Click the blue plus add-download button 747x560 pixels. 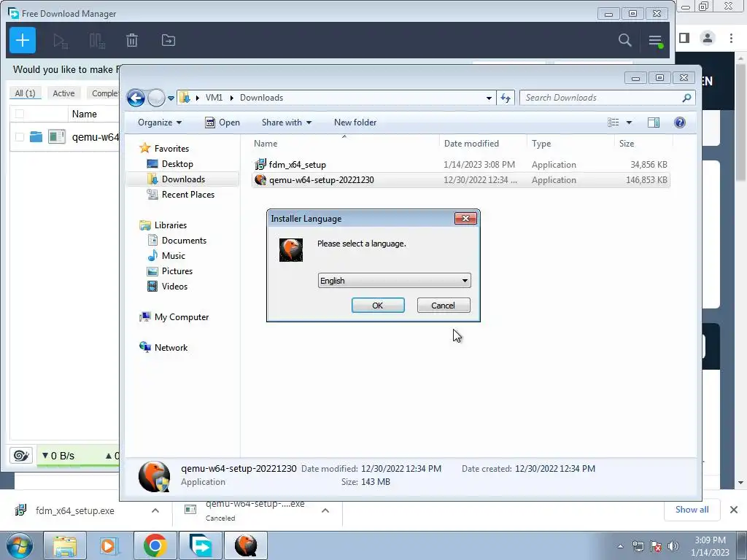23,41
